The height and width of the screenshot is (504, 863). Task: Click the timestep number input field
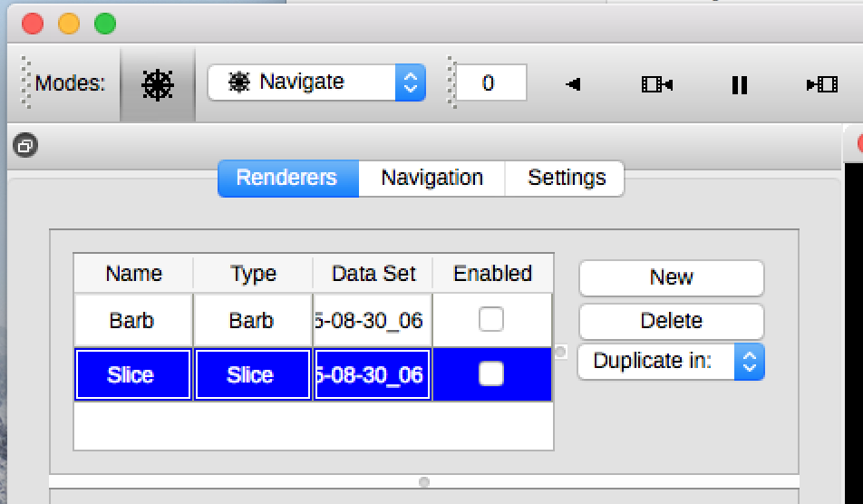490,83
